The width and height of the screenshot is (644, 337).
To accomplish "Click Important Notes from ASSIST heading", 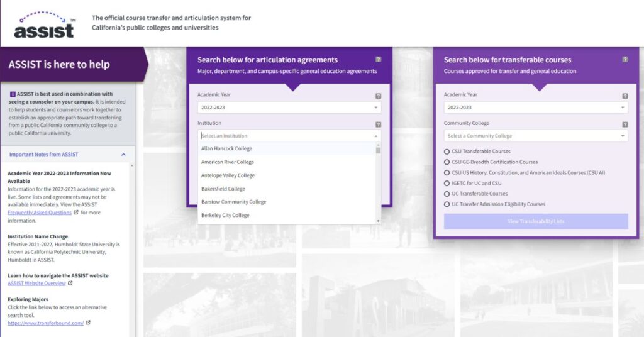I will coord(43,154).
